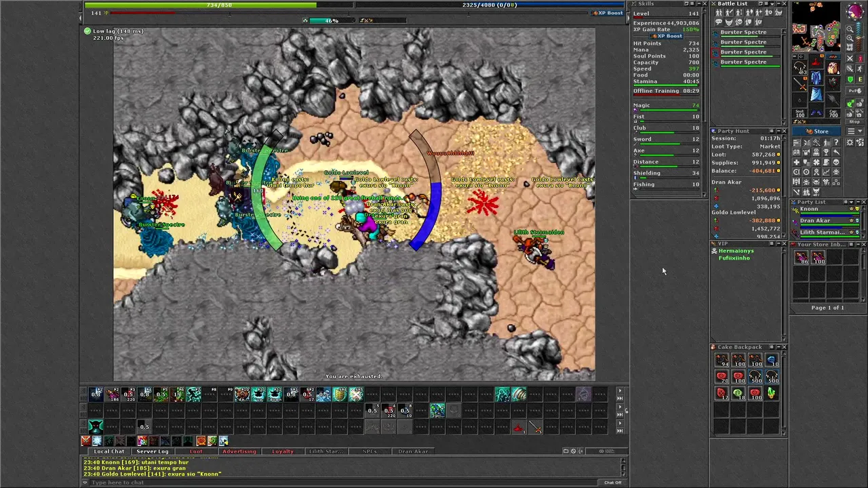The image size is (868, 488).
Task: Click the top bar XP Boost button
Action: point(607,13)
